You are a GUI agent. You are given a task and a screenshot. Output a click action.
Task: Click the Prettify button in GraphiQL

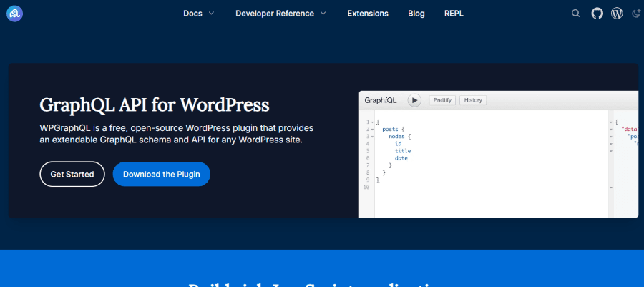pos(442,100)
